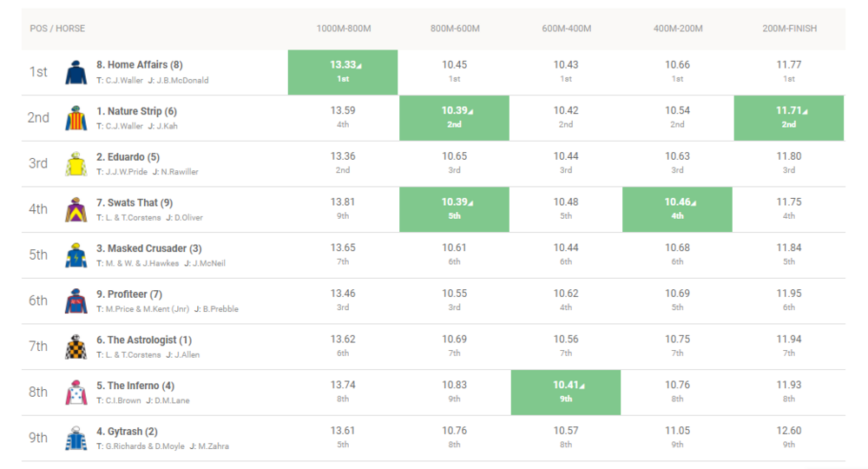Click The Inferno jockey silks icon
The width and height of the screenshot is (868, 469).
pos(76,393)
